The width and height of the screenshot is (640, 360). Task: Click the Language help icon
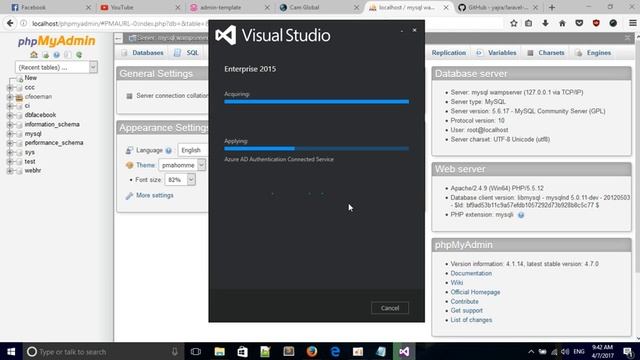pos(169,151)
